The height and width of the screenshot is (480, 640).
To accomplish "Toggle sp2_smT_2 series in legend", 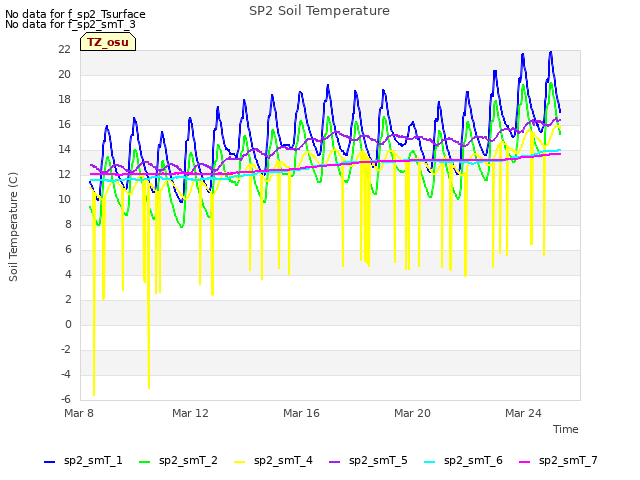I will pyautogui.click(x=178, y=461).
